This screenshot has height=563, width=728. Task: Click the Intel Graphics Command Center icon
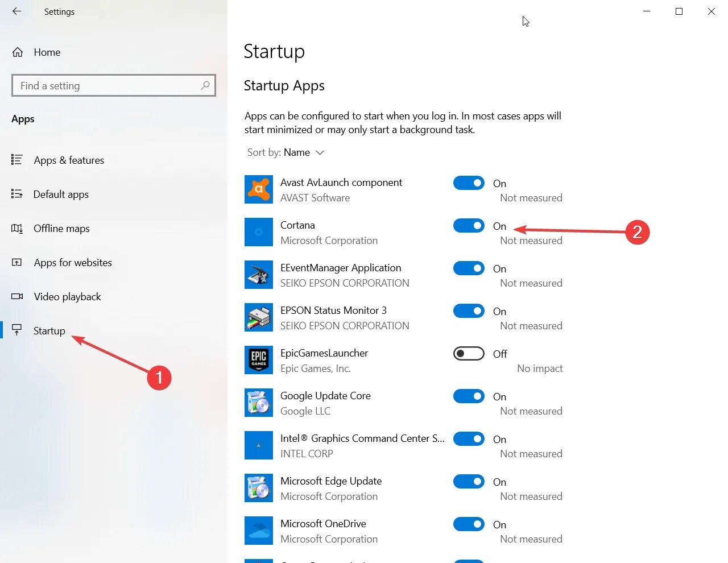click(x=259, y=445)
